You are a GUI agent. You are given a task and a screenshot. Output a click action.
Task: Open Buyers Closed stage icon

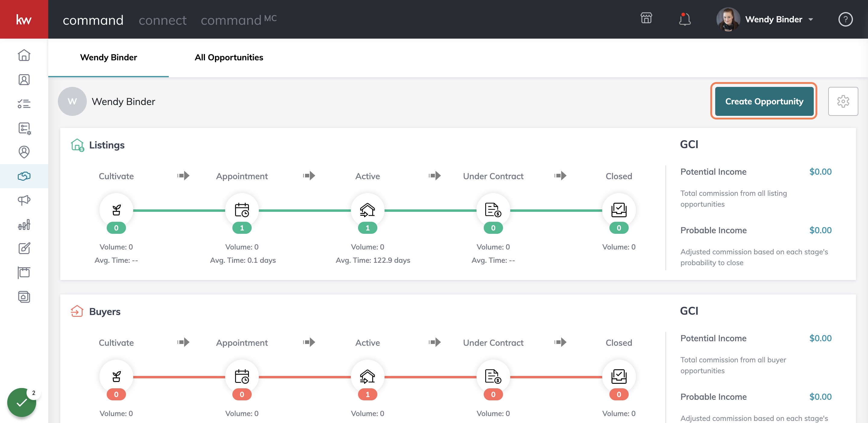pyautogui.click(x=619, y=377)
